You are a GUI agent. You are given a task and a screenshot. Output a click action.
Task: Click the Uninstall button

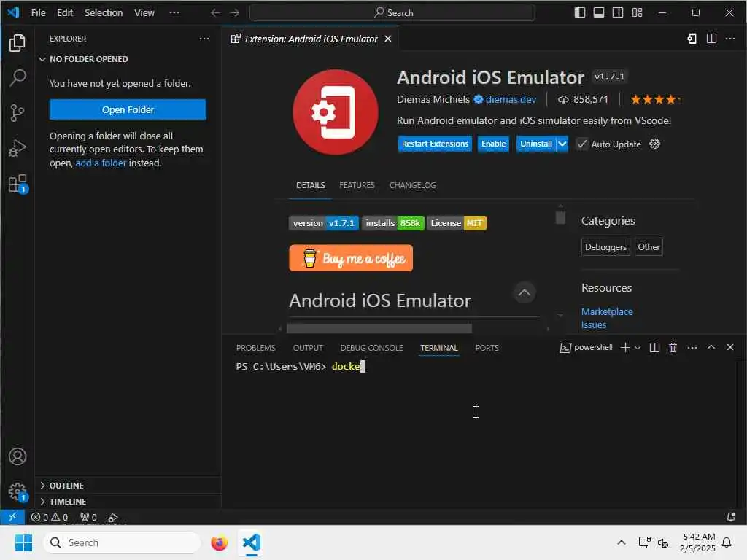click(536, 144)
